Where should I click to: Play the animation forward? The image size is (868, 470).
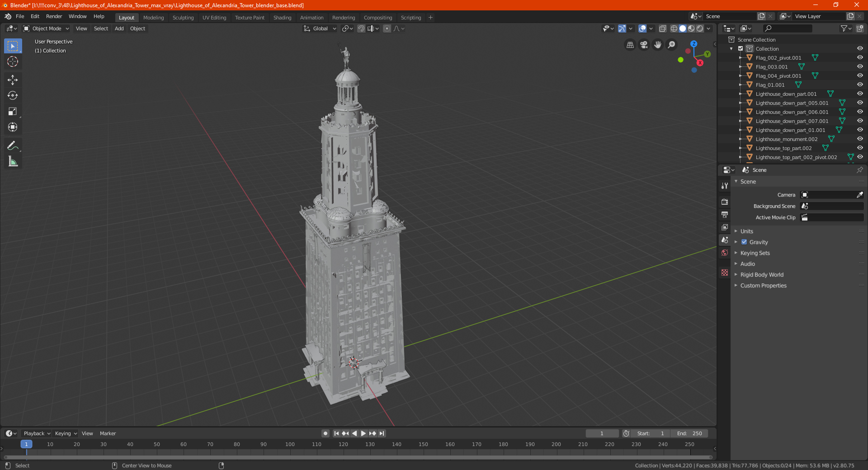pyautogui.click(x=363, y=433)
